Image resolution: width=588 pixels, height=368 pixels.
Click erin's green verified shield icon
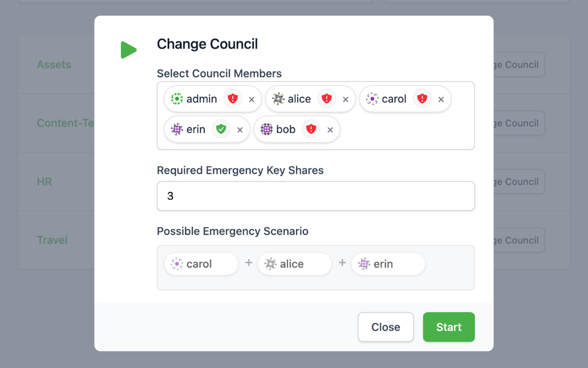[220, 129]
